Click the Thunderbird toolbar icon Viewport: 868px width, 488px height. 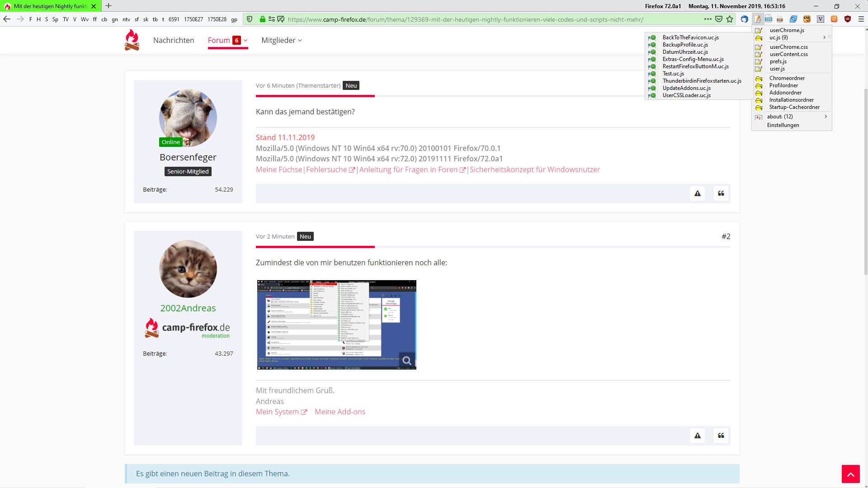[x=744, y=19]
